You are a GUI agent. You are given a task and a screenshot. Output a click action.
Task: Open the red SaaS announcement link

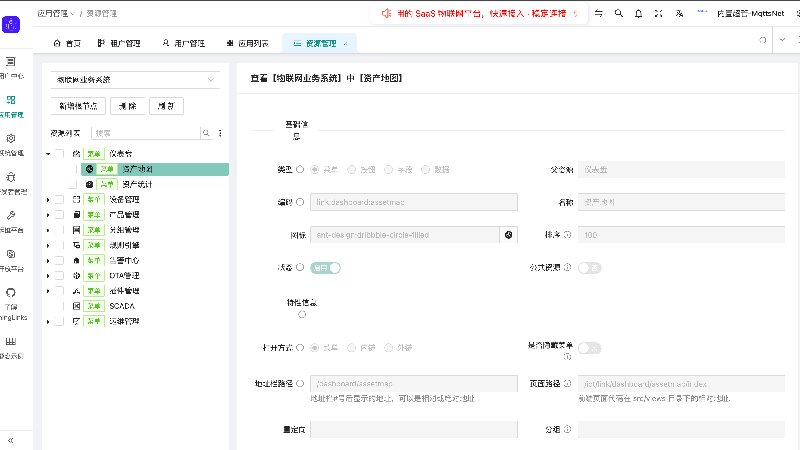[x=482, y=13]
